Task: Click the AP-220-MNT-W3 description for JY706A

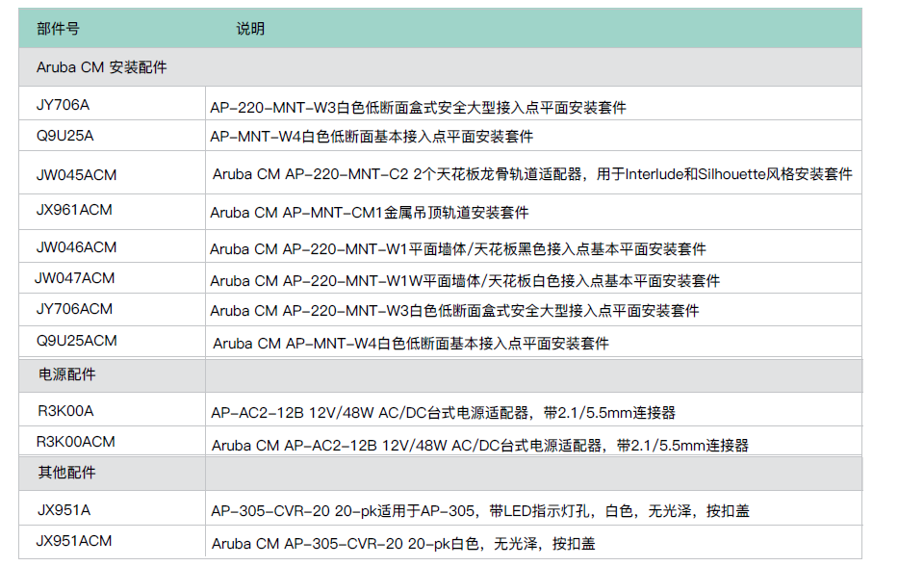Action: pos(418,108)
